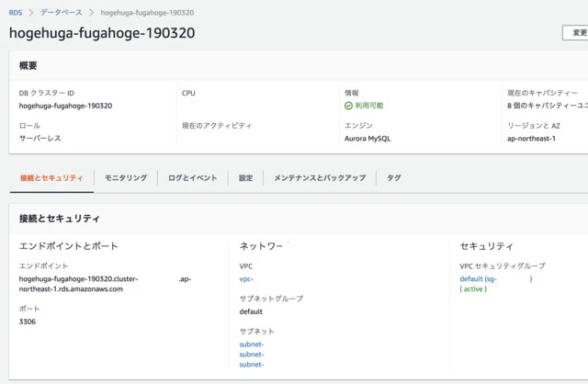588x384 pixels.
Task: Click the 利用可能 status text
Action: coord(369,106)
